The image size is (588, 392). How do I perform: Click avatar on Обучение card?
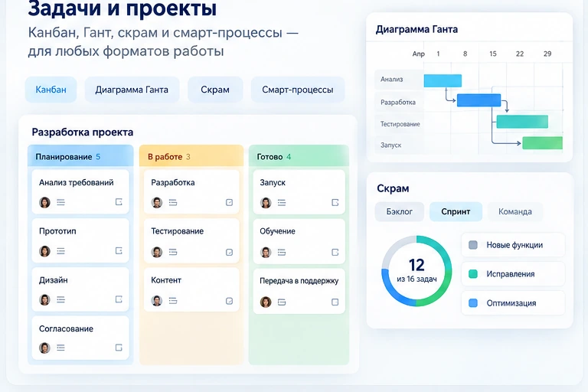coord(266,252)
